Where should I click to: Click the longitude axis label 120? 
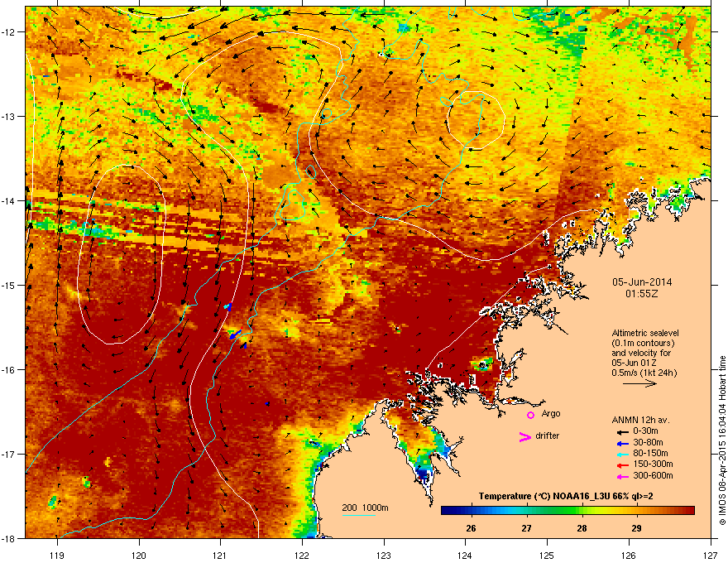point(139,555)
